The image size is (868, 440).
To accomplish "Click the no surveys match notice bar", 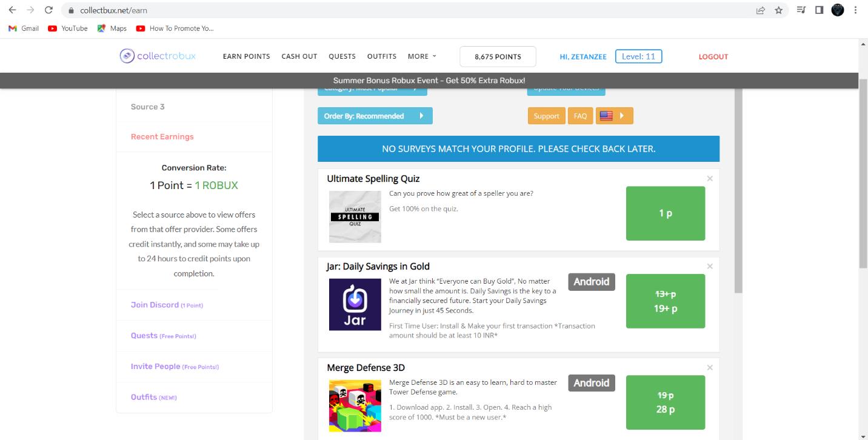I will [x=518, y=148].
